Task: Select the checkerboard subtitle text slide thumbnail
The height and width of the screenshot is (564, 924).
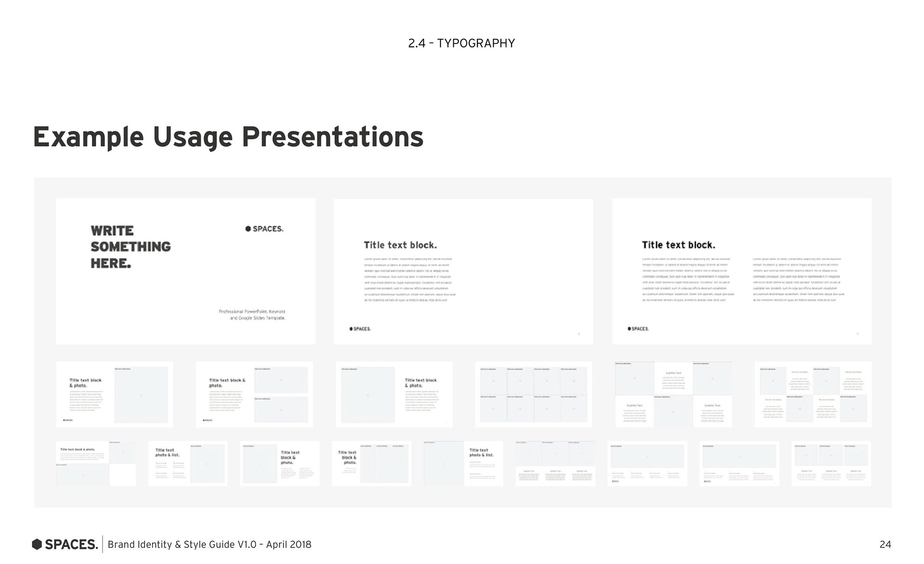Action: coord(673,394)
